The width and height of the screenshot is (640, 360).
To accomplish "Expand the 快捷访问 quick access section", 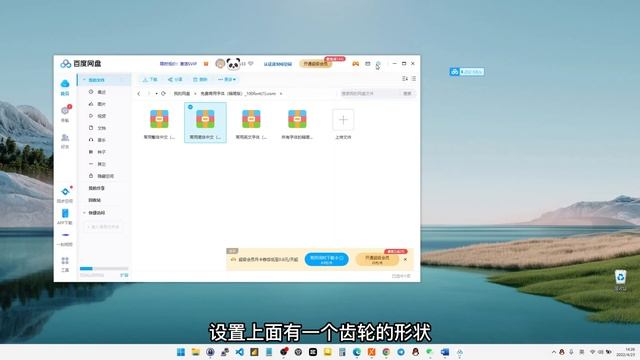I will pos(84,213).
